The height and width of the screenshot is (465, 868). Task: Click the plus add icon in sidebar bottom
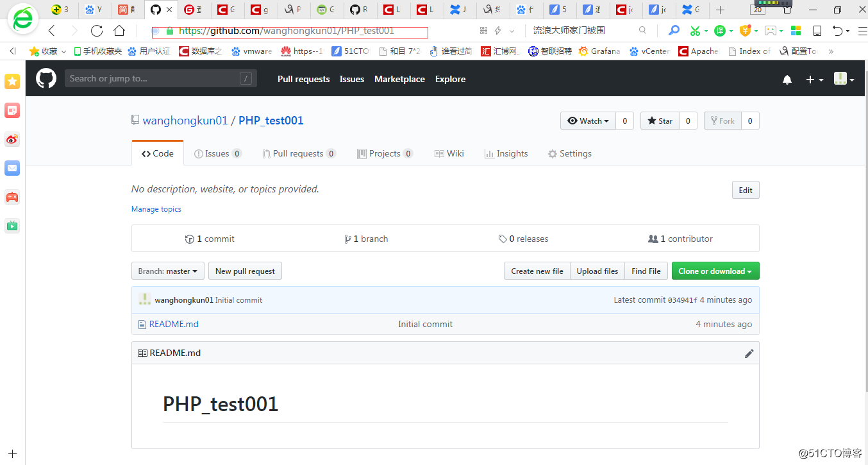(12, 453)
